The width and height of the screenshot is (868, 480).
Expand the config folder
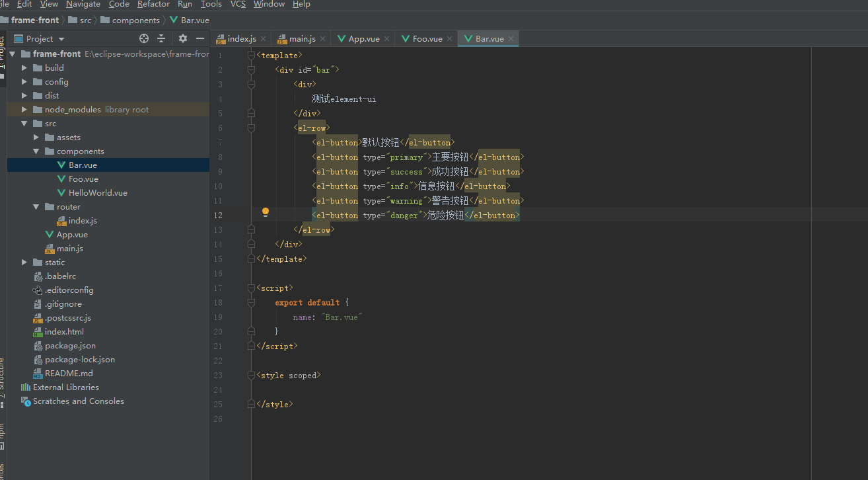click(x=24, y=82)
